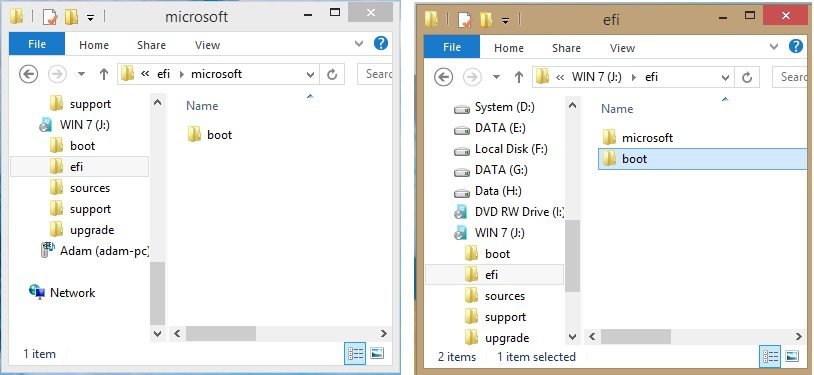Open the Share tab in efi window

(566, 48)
